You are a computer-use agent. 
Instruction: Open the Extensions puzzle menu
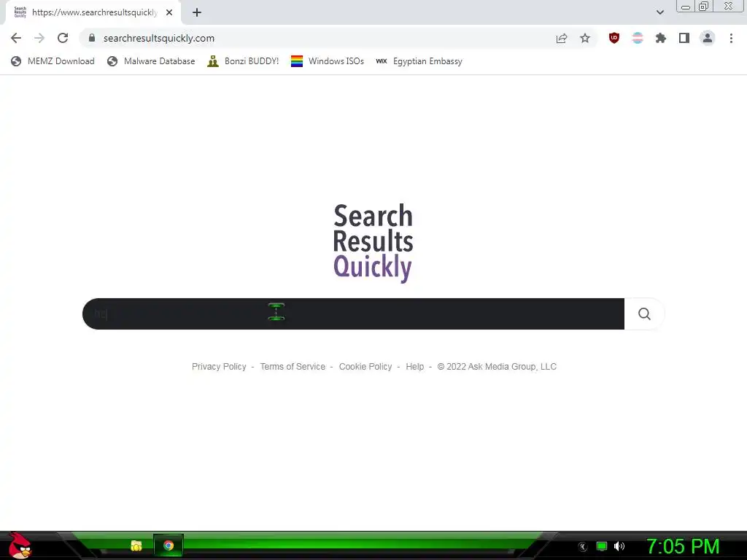(x=661, y=38)
